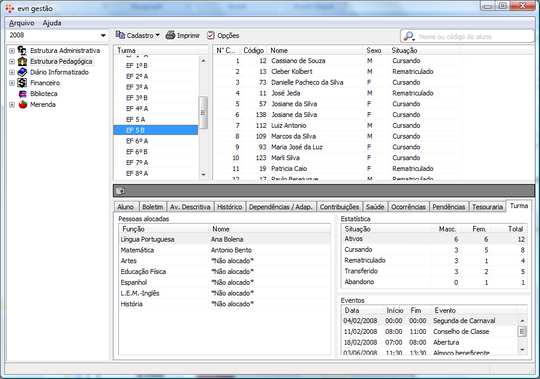540x379 pixels.
Task: Switch to Contribuições tab
Action: (x=339, y=207)
